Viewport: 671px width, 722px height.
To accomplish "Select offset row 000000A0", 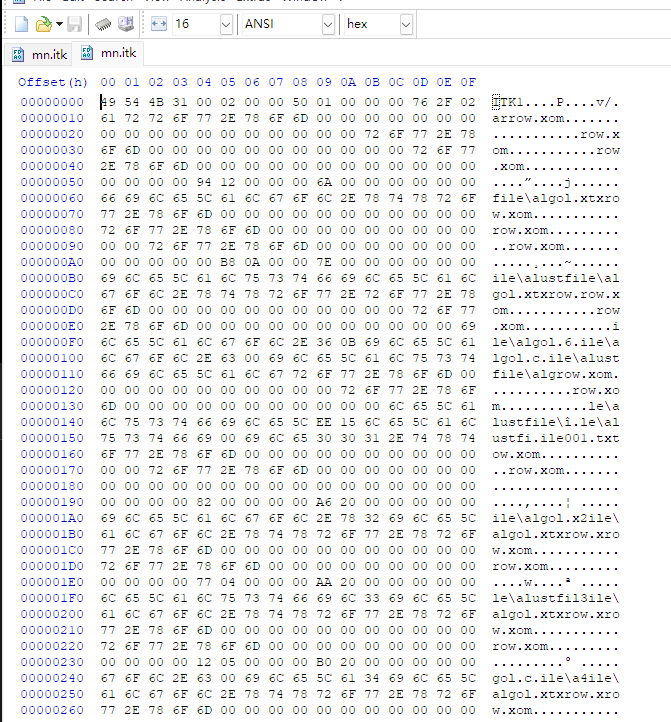I will point(52,262).
